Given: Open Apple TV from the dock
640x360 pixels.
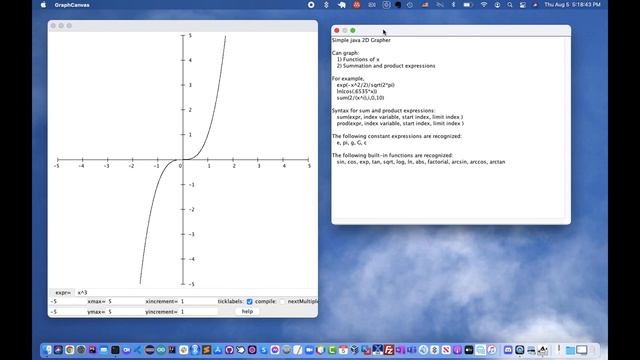Looking at the screenshot, I should (469, 350).
